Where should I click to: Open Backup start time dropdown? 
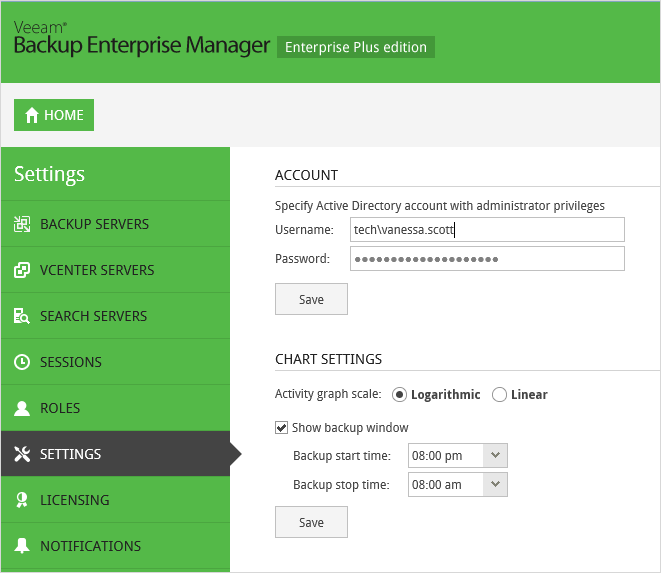[x=495, y=455]
